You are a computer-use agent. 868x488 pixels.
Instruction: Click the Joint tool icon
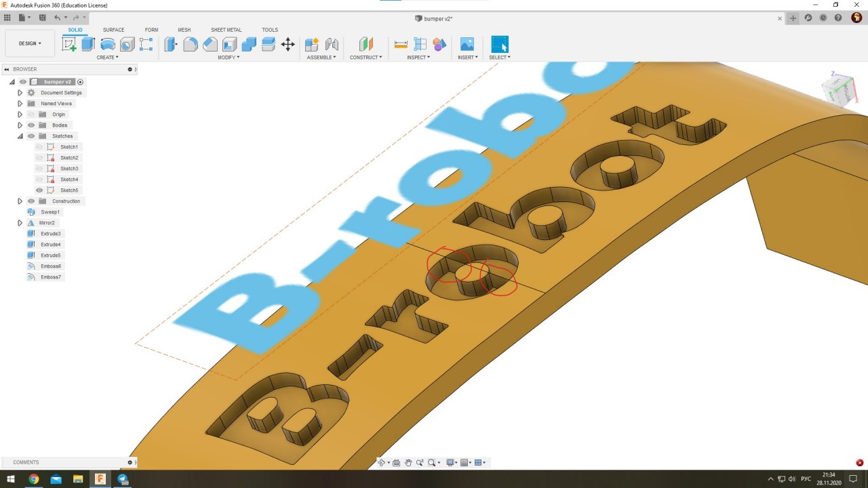click(x=332, y=45)
